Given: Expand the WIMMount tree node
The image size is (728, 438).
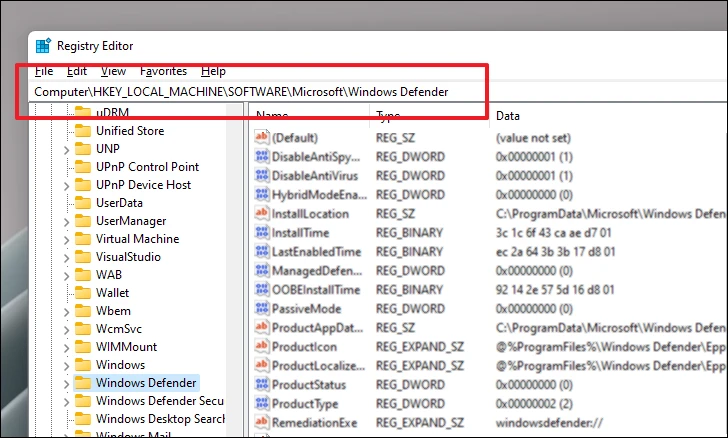Looking at the screenshot, I should click(x=66, y=348).
